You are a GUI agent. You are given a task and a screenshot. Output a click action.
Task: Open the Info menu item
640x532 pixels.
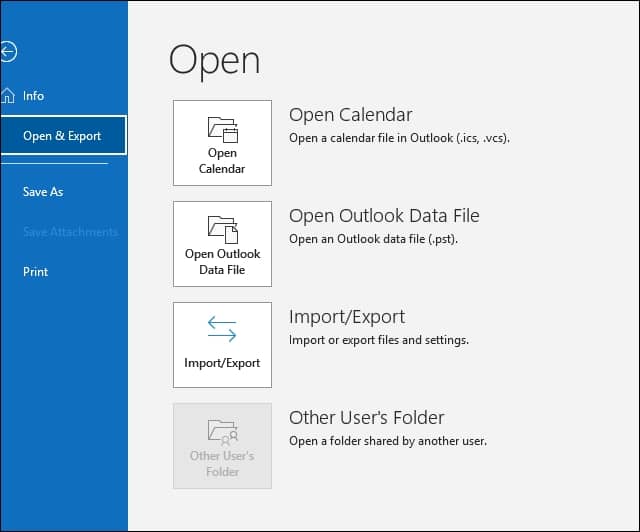[33, 96]
